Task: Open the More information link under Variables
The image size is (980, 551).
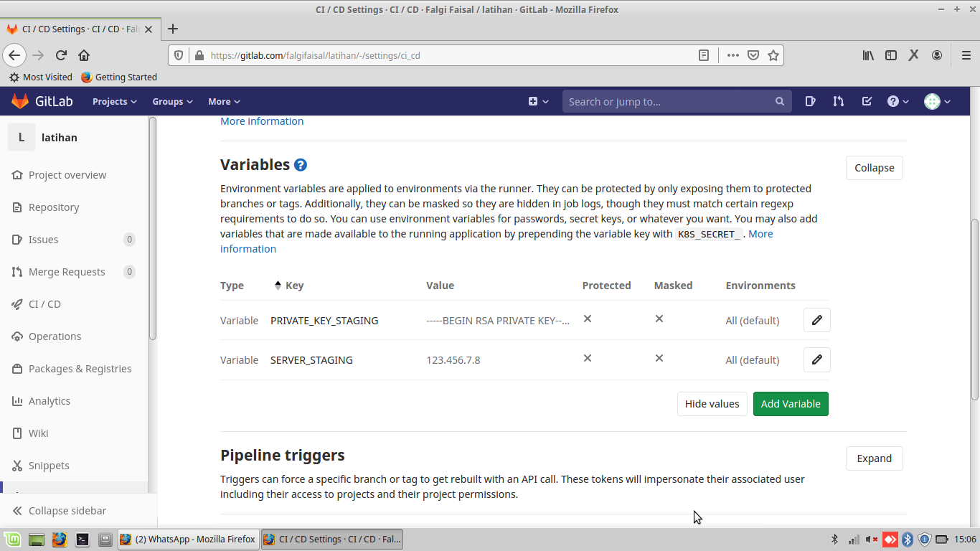Action: click(248, 248)
